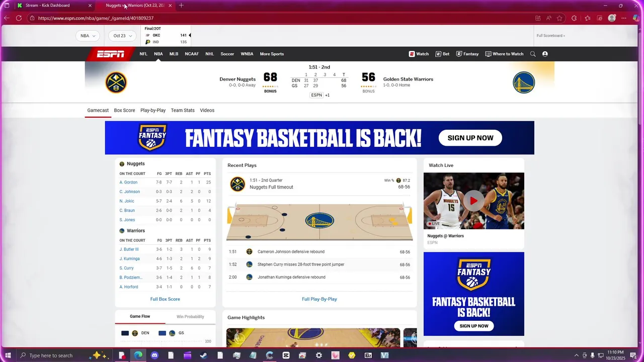Open the Videos tab
The width and height of the screenshot is (644, 362).
[x=207, y=110]
